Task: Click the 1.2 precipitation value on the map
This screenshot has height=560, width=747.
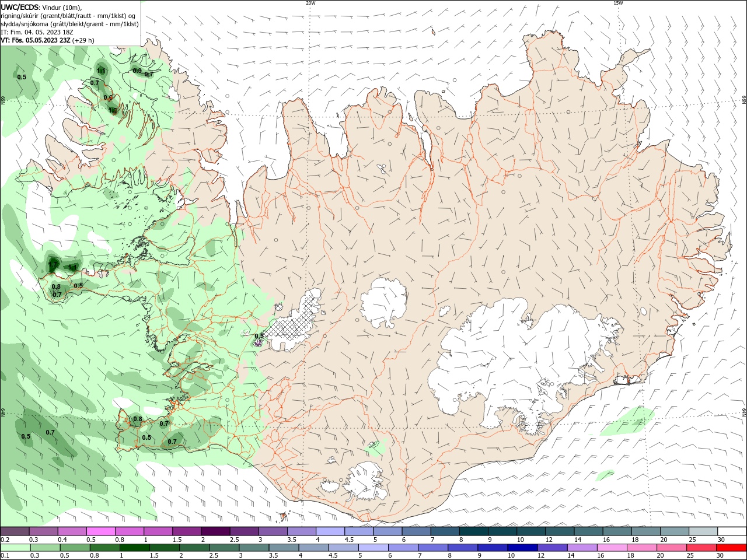Action: pyautogui.click(x=113, y=110)
